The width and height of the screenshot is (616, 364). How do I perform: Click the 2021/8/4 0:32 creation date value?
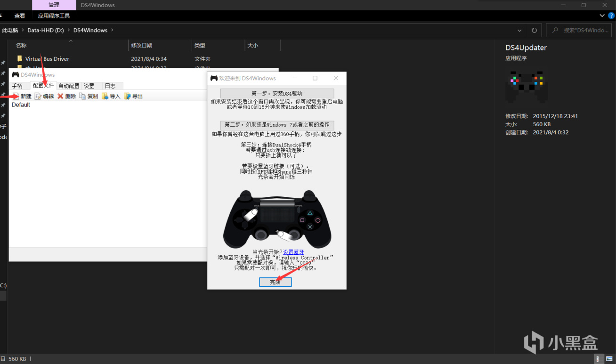pyautogui.click(x=551, y=132)
